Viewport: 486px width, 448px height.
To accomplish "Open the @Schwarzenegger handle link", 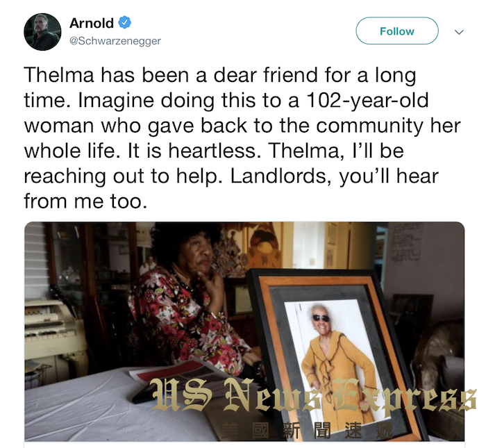I will tap(115, 41).
